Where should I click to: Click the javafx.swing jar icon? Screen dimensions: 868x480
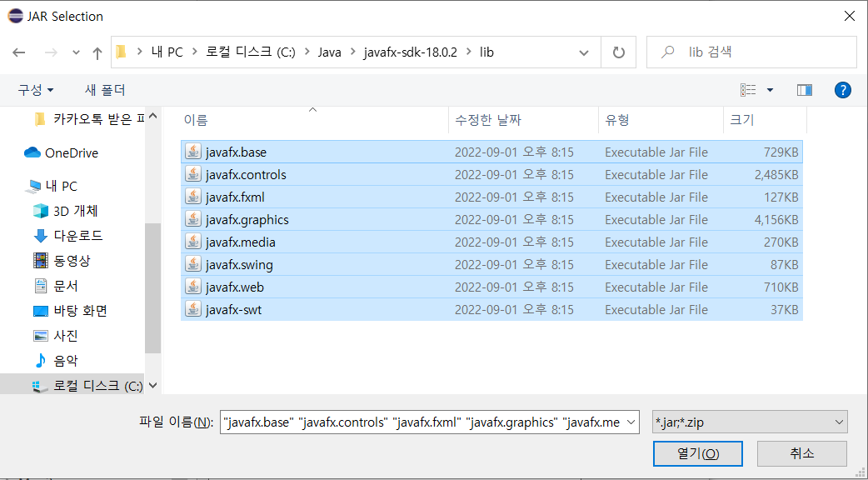coord(192,265)
